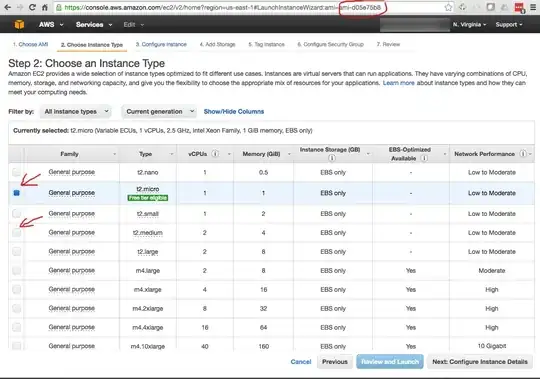Click the orange AWS cube logo
The width and height of the screenshot is (540, 379).
pos(19,24)
